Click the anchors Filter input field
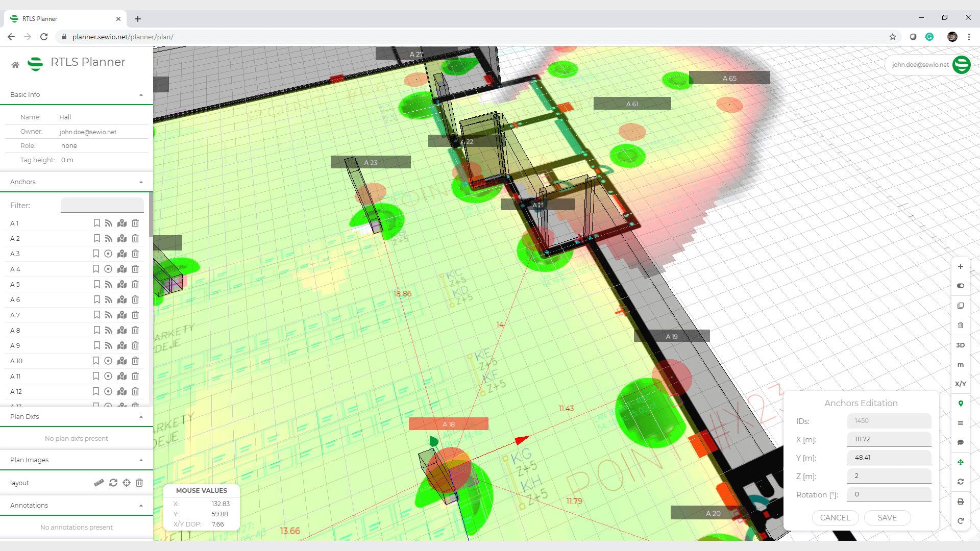The image size is (980, 551). (102, 205)
